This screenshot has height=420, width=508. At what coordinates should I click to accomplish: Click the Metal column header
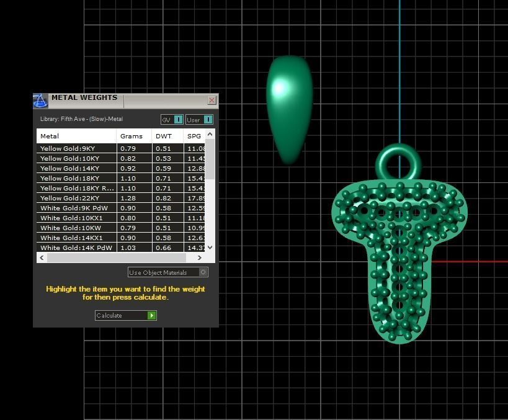(x=76, y=136)
